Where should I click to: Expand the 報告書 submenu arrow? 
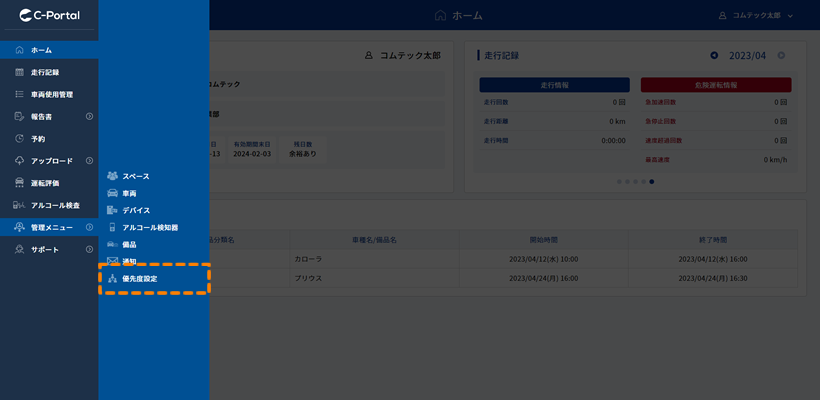click(x=89, y=117)
